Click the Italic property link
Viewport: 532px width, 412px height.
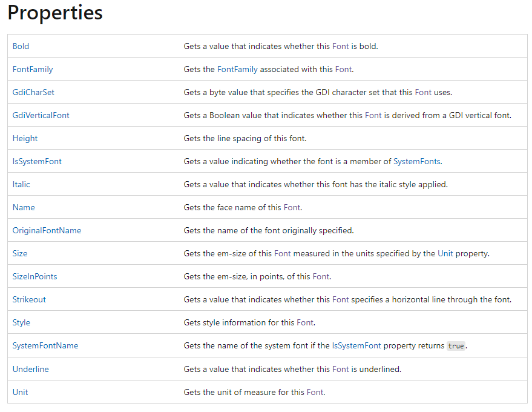21,184
